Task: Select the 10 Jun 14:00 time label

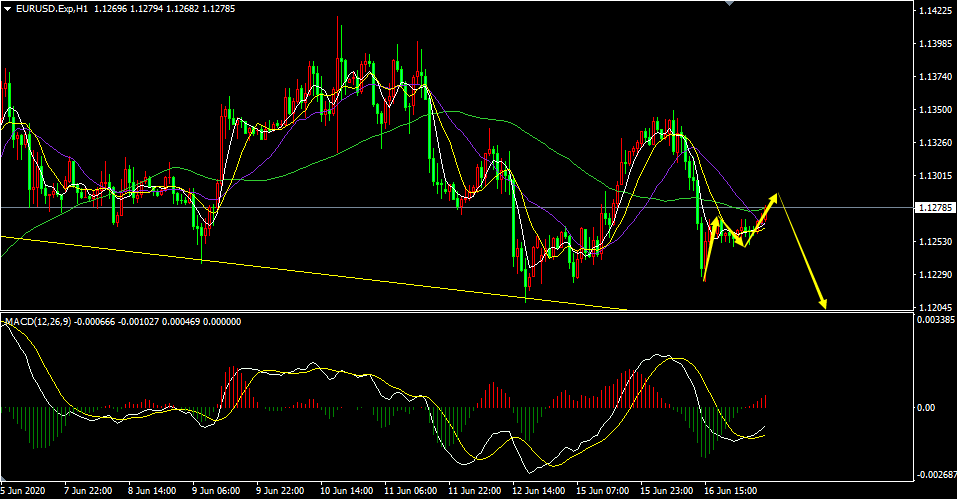Action: point(347,491)
